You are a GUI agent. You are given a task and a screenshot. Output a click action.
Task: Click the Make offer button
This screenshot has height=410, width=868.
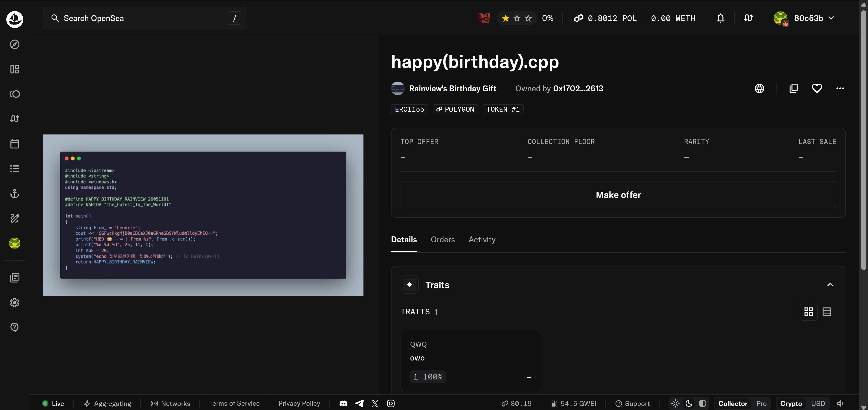618,195
